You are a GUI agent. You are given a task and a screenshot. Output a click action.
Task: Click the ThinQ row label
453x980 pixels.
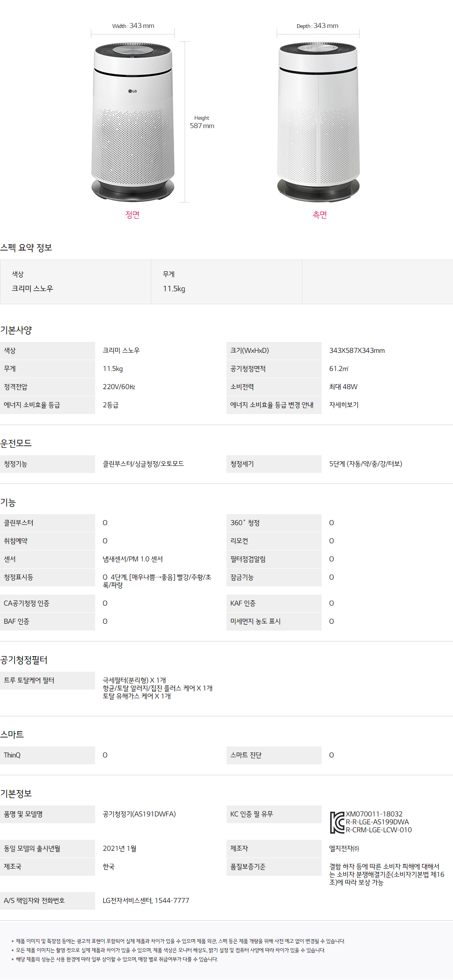(12, 755)
